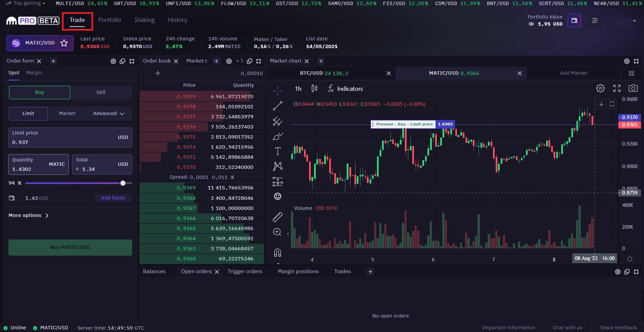Open Order book panel settings gear

(x=229, y=61)
